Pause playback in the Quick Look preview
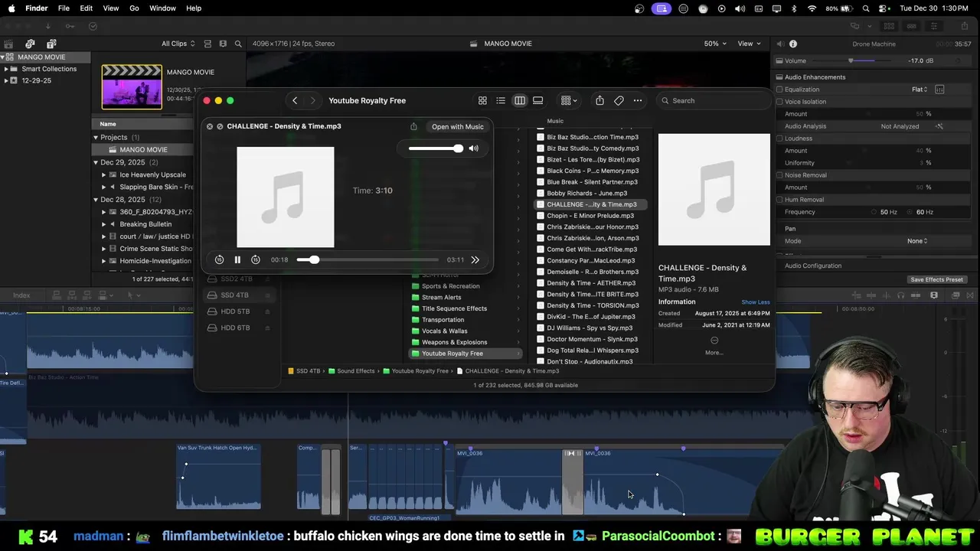The image size is (980, 551). pyautogui.click(x=237, y=260)
